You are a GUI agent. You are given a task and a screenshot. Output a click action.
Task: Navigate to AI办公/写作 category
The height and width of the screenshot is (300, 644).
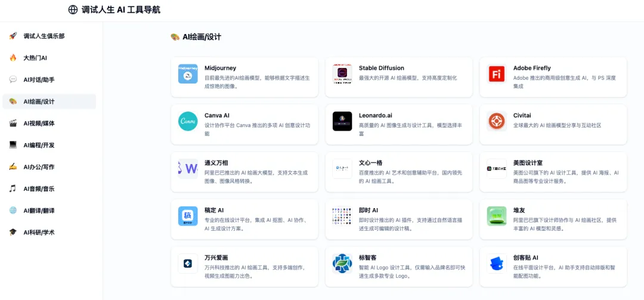[49, 167]
